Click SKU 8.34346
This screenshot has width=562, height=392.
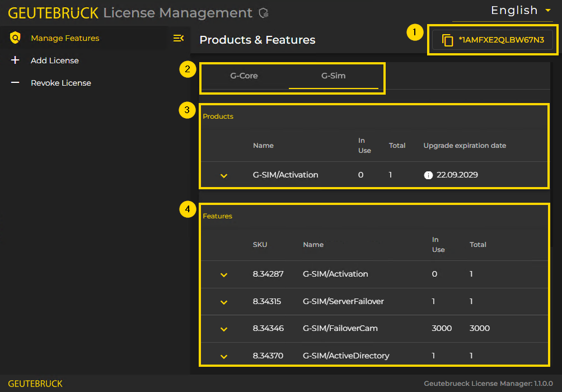(x=269, y=328)
